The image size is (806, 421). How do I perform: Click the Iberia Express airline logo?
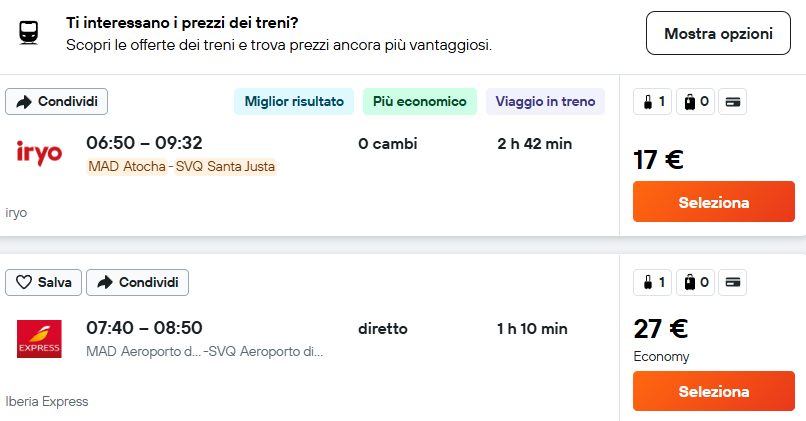click(39, 339)
